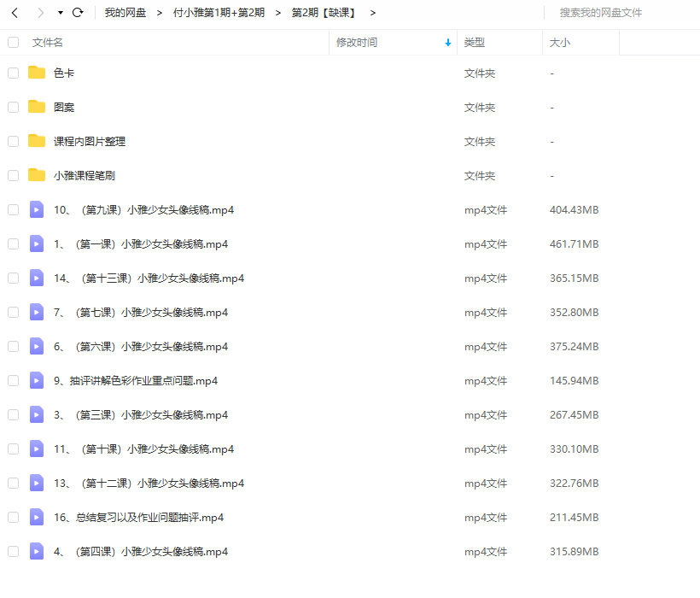Expand breadcrumb arrow after 第2期【缺课】
The image size is (700, 598).
pyautogui.click(x=373, y=13)
